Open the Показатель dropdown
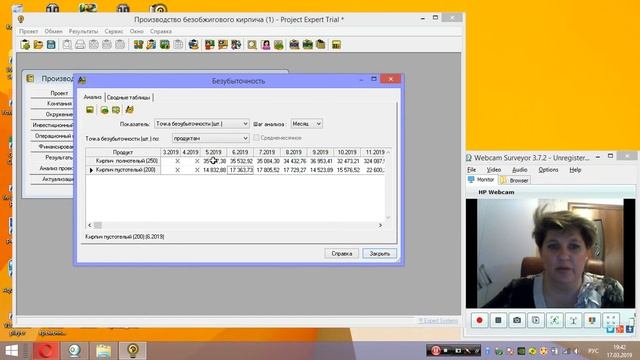640x360 pixels. [x=202, y=123]
